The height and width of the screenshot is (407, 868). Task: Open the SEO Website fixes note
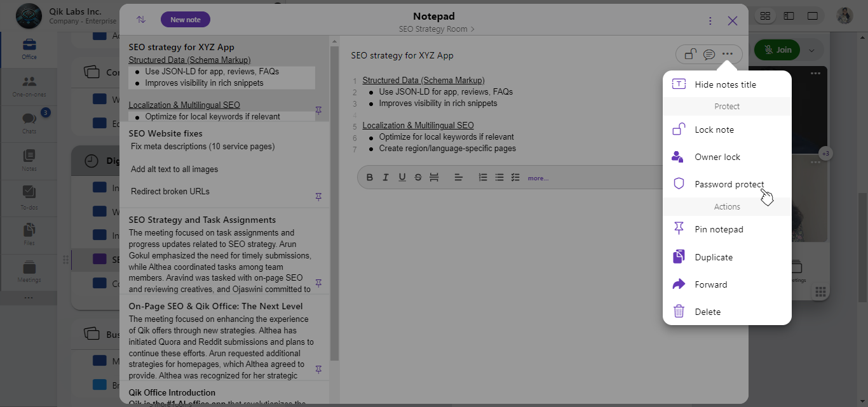[165, 133]
